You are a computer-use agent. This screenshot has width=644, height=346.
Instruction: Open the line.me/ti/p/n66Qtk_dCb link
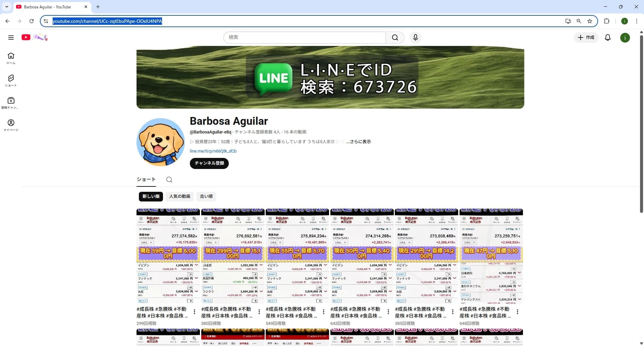click(x=213, y=151)
